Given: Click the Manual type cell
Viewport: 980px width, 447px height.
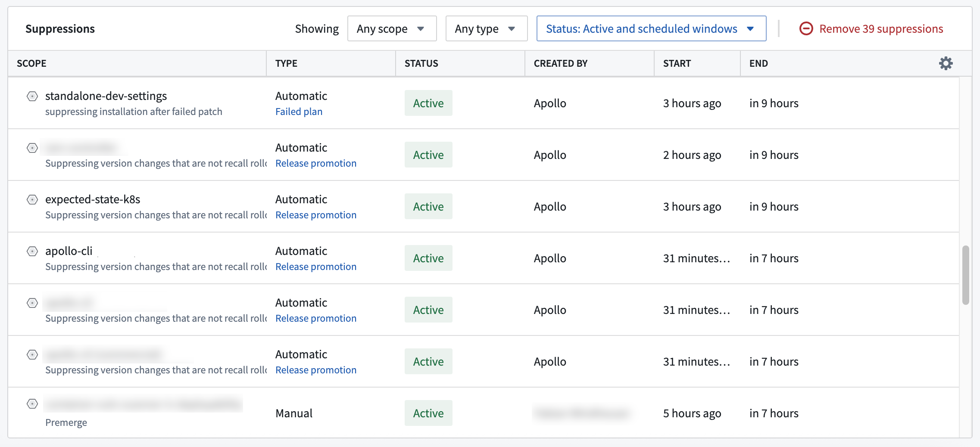Looking at the screenshot, I should click(x=294, y=413).
